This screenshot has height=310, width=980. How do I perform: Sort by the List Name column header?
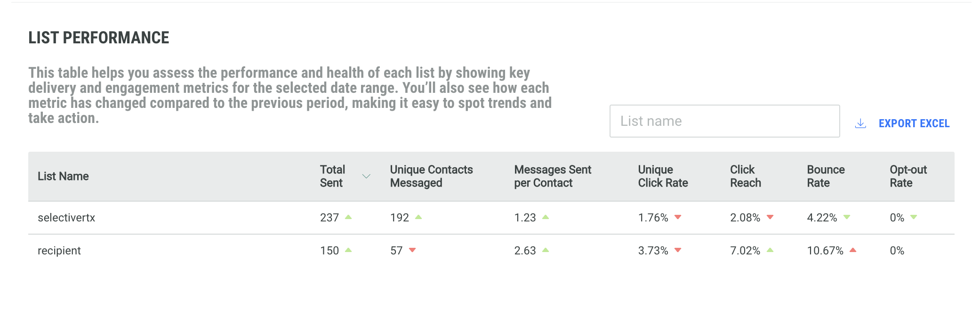point(63,176)
